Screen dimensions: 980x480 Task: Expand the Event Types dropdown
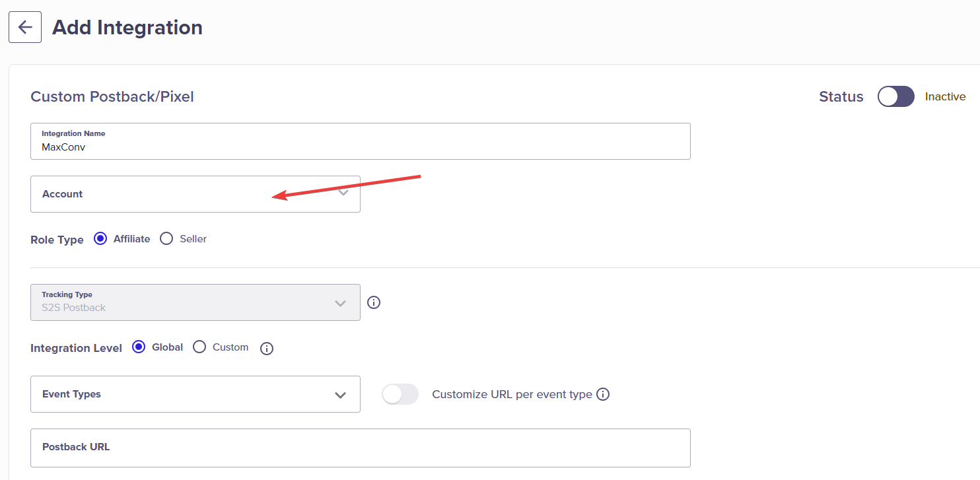coord(195,394)
